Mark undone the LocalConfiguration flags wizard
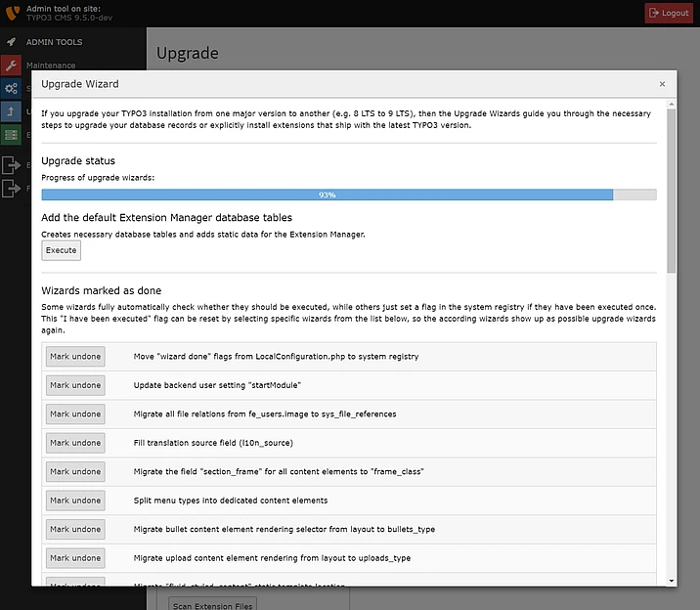 pos(75,357)
